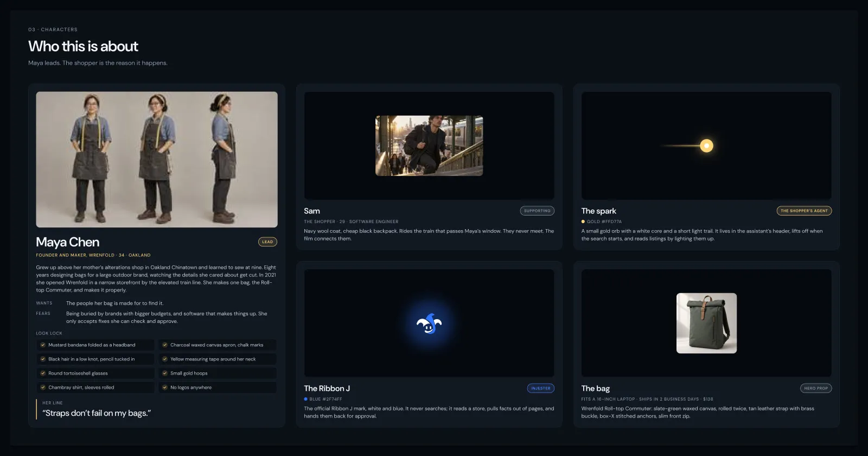The width and height of the screenshot is (868, 456).
Task: Select the gold #FFD77A color dot
Action: (x=583, y=221)
